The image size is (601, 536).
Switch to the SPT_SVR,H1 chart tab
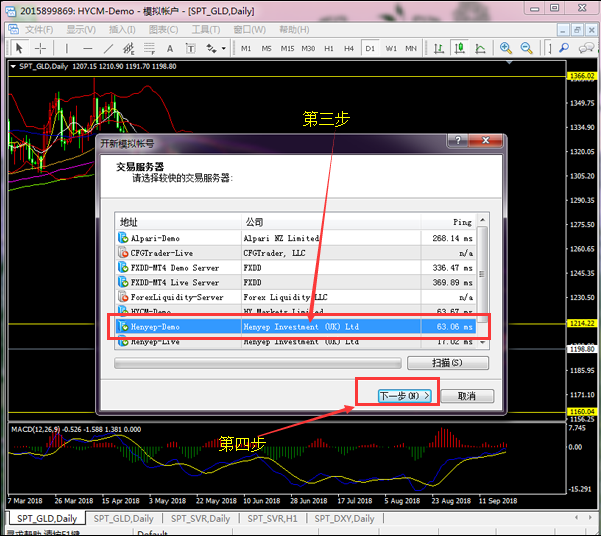pos(274,519)
